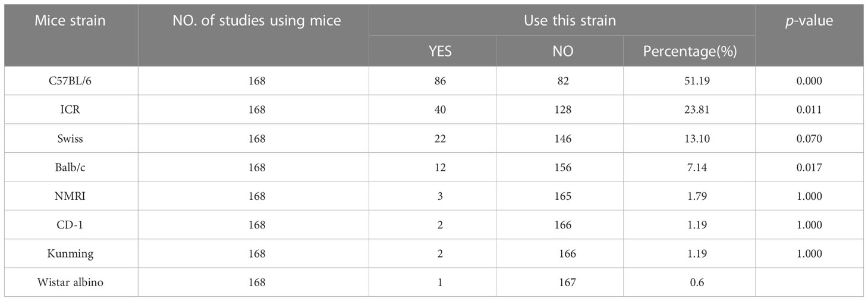Select the Percentage(%) subheader
The width and height of the screenshot is (868, 301).
click(x=690, y=51)
